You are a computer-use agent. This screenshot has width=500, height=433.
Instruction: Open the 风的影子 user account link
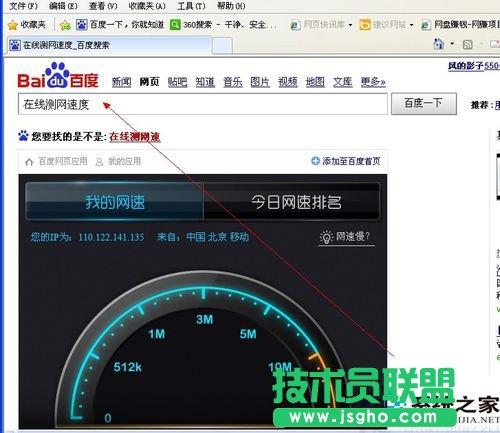pos(473,66)
